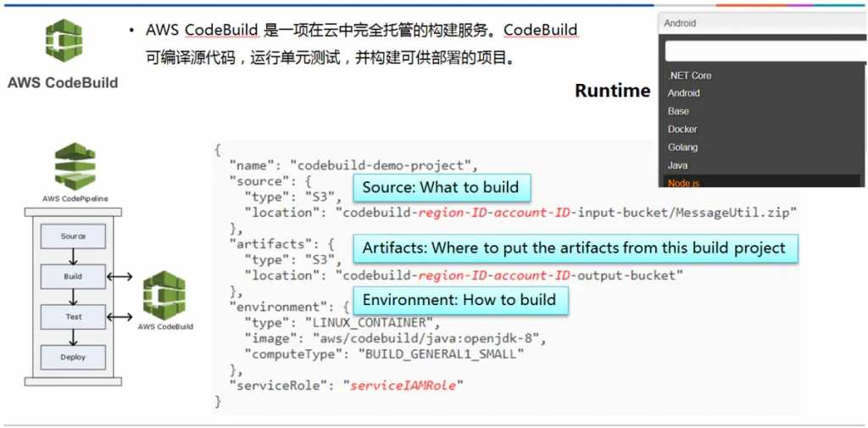Click the AWS CodePipeline icon
This screenshot has width=868, height=428.
point(75,167)
